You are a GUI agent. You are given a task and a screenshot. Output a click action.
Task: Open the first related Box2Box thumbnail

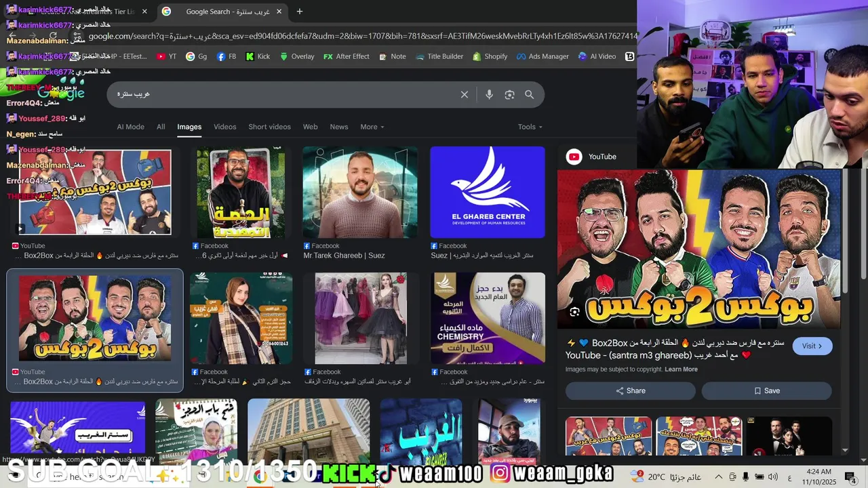click(608, 436)
